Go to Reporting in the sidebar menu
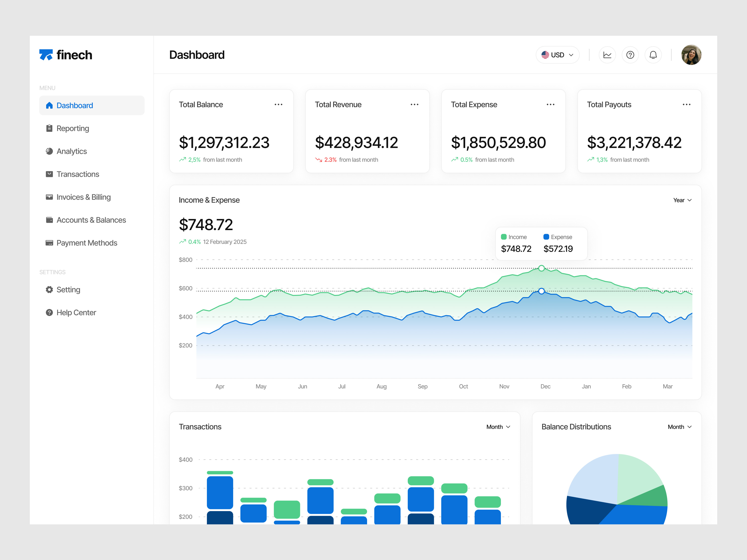The image size is (747, 560). [x=73, y=128]
